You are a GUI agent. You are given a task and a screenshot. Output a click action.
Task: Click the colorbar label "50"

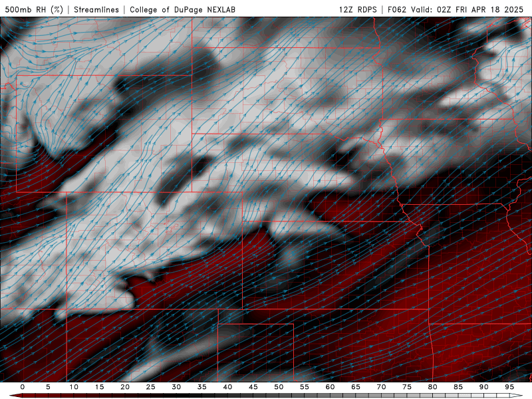click(x=279, y=387)
